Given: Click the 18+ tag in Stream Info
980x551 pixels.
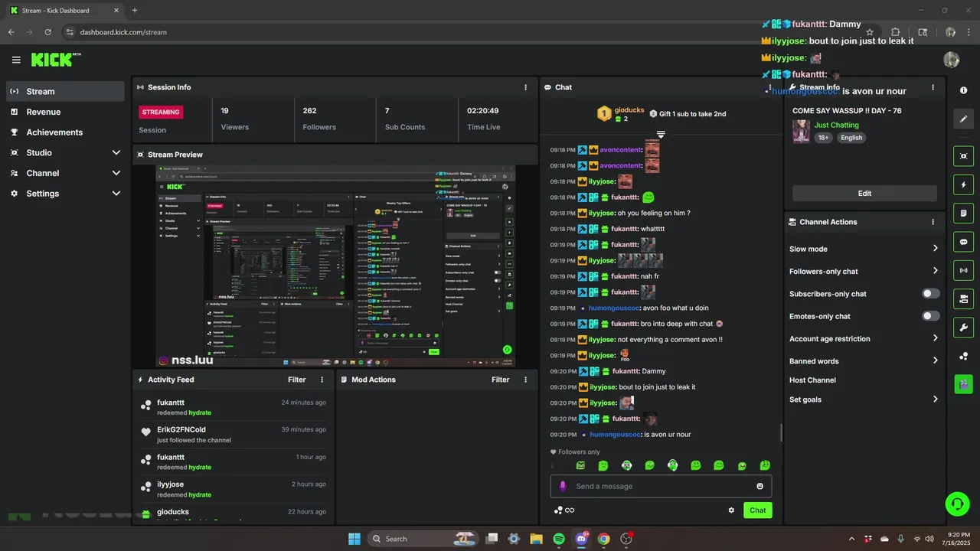Looking at the screenshot, I should [823, 138].
